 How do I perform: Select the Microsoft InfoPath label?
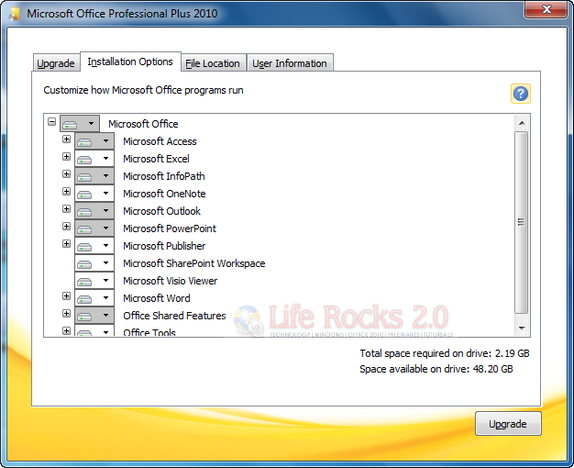[164, 176]
